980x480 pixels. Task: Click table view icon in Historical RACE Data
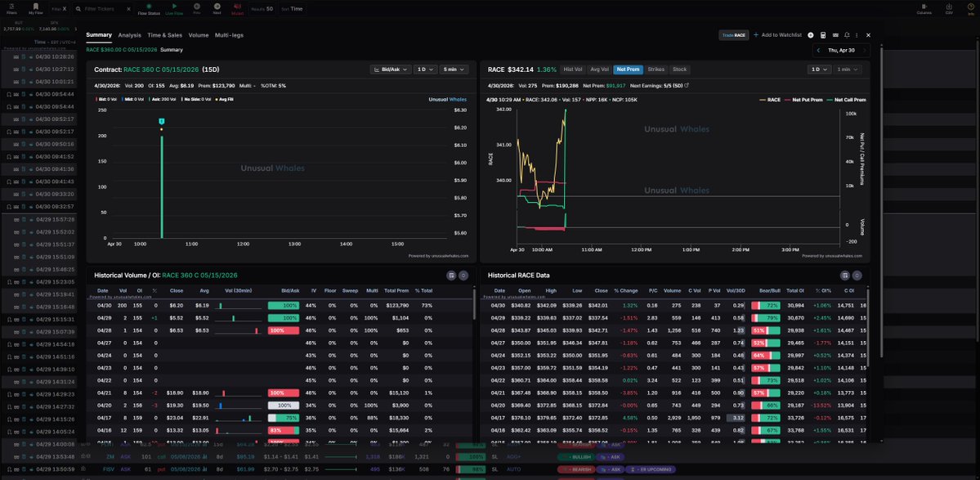click(845, 275)
